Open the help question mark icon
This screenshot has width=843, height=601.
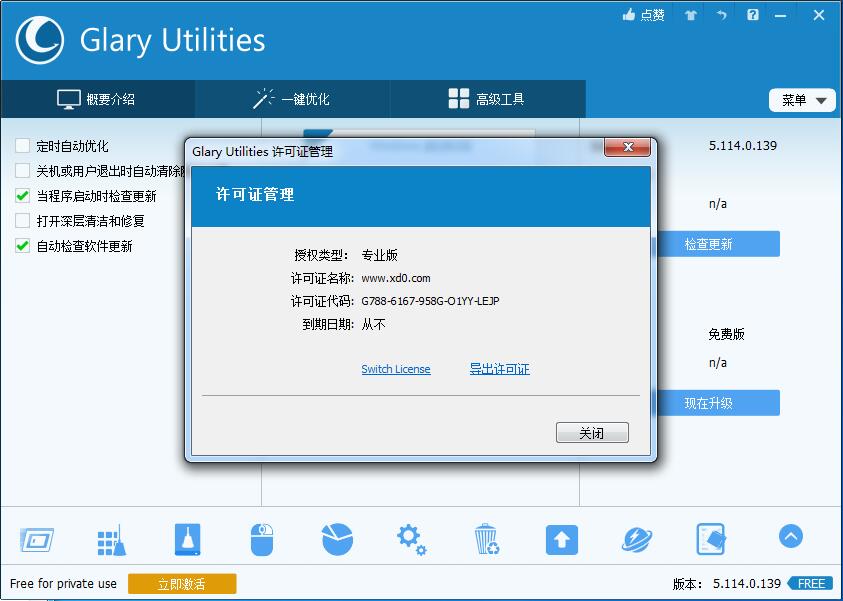pyautogui.click(x=753, y=15)
